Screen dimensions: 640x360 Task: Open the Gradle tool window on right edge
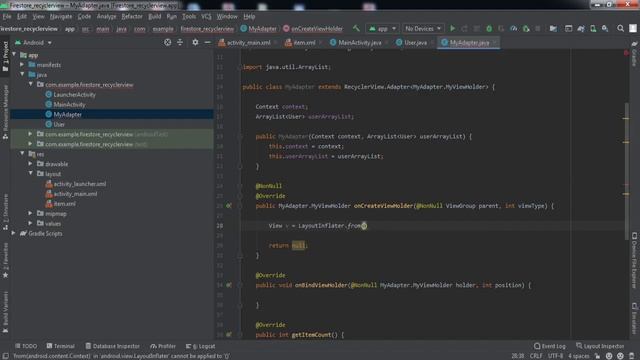click(x=634, y=54)
